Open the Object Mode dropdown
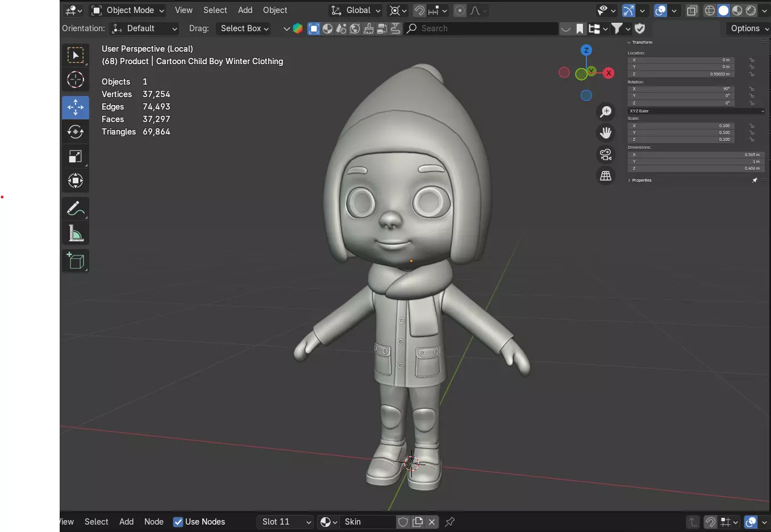 click(128, 10)
